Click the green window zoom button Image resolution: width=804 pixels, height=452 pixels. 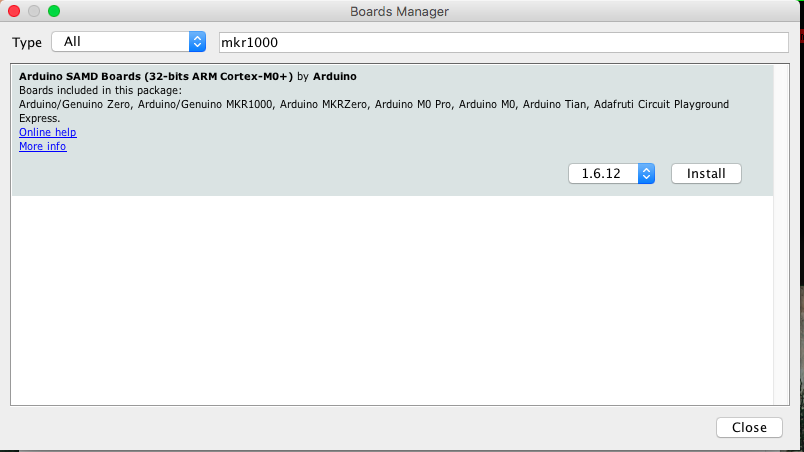[x=54, y=11]
